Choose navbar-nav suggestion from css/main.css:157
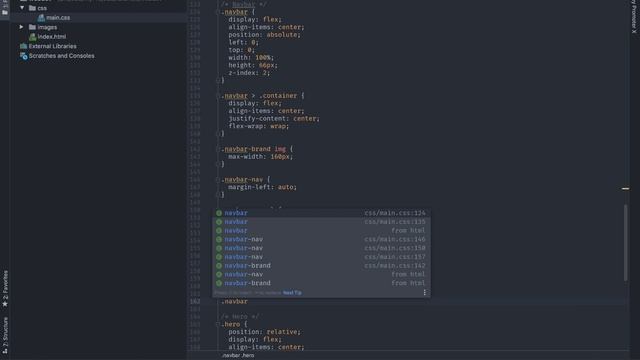The height and width of the screenshot is (360, 640). (321, 257)
